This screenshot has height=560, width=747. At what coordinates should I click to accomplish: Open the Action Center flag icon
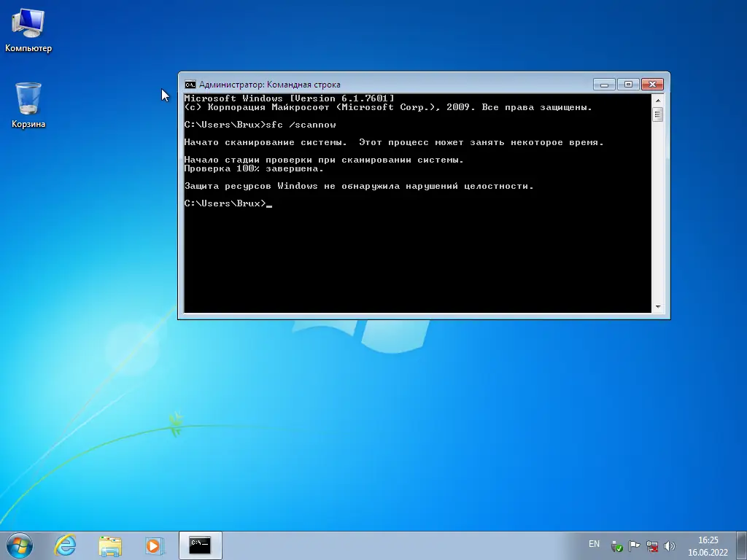click(634, 544)
